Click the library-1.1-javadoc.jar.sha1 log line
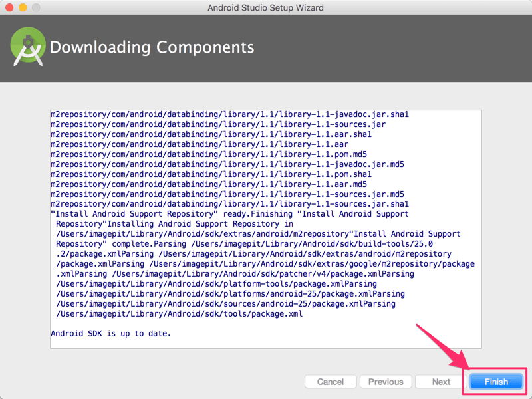This screenshot has height=399, width=532. (229, 114)
